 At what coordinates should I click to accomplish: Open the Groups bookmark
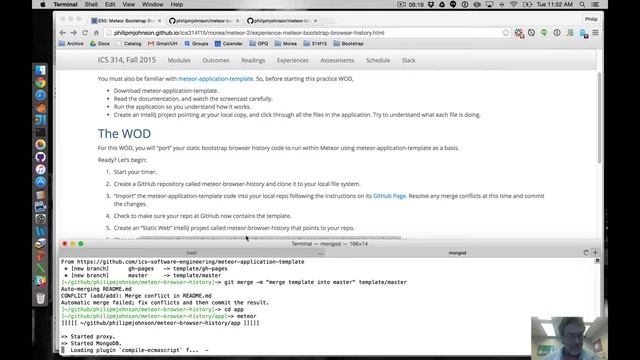[196, 43]
